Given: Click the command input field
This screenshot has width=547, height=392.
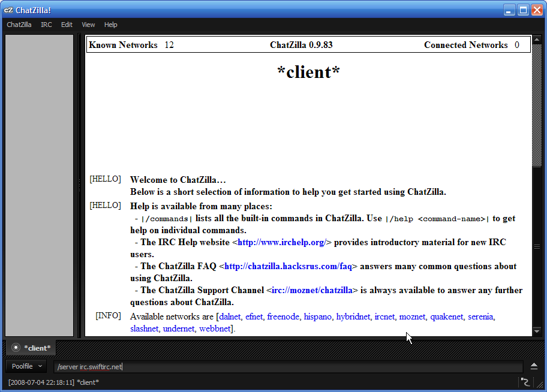Looking at the screenshot, I should tap(288, 367).
